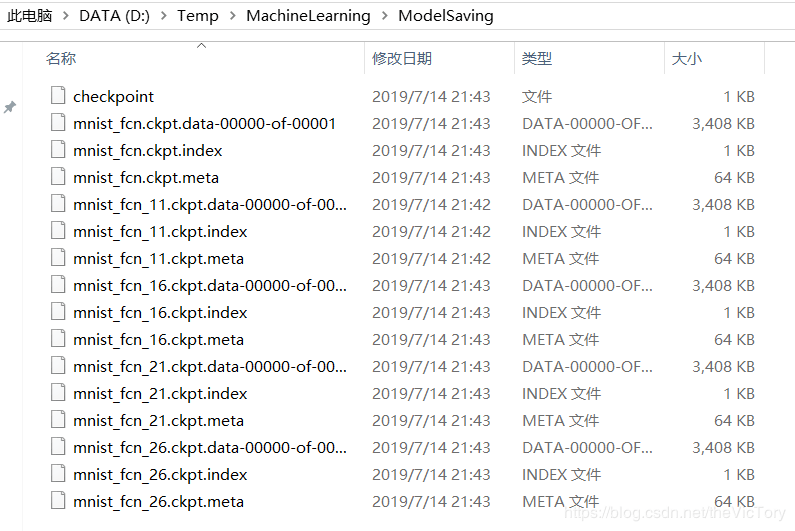Screen dimensions: 795x531
Task: Select mnist_fcn_11.ckpt.meta file name
Action: (x=158, y=259)
